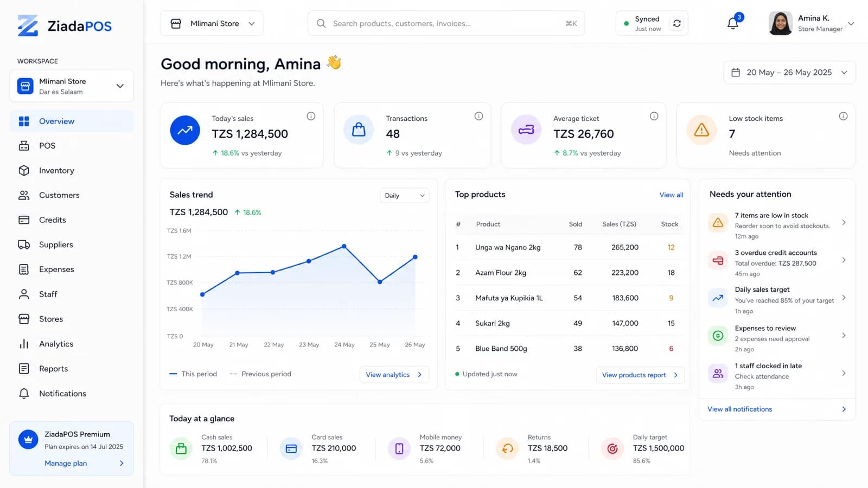Expand the Amina K. profile menu

click(812, 23)
